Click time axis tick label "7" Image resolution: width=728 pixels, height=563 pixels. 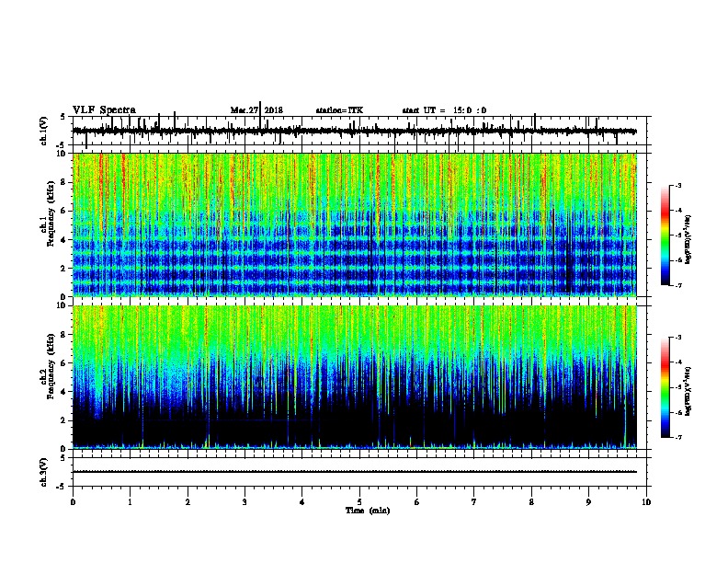click(x=474, y=502)
